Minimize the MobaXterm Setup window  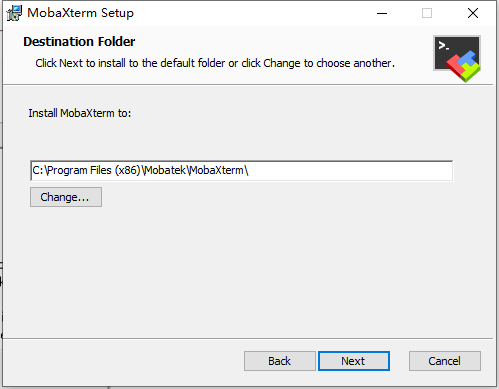(382, 13)
